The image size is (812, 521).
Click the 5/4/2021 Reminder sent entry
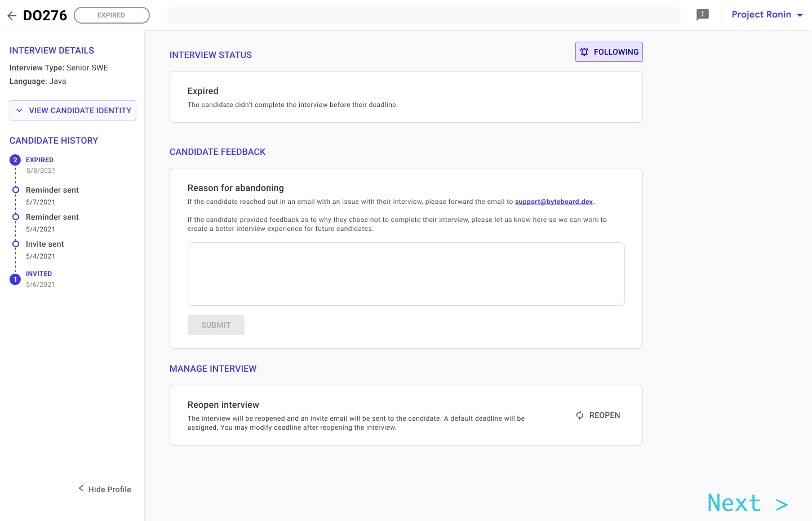pyautogui.click(x=52, y=217)
